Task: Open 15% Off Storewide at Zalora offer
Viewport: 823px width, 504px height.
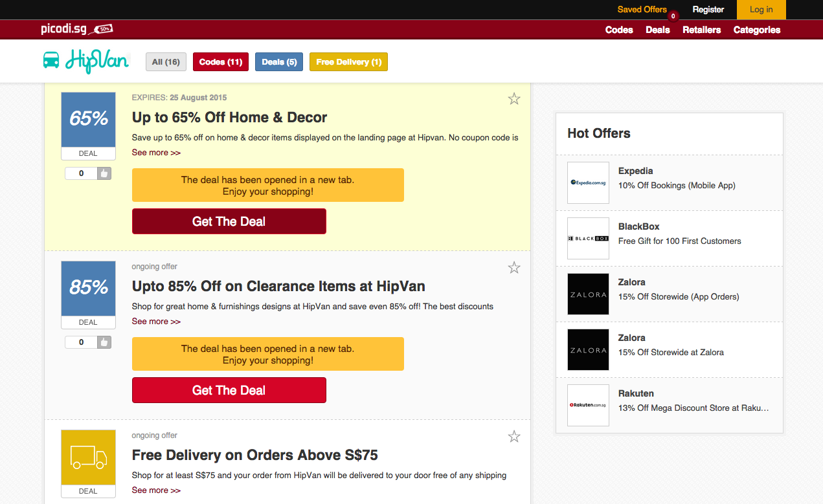Action: pyautogui.click(x=671, y=352)
